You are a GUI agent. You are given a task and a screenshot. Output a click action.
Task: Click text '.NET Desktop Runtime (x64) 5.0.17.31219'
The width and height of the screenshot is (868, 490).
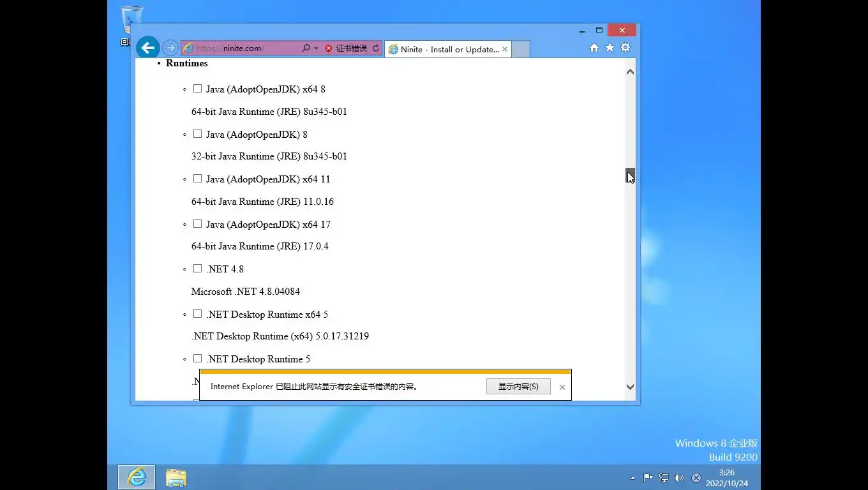tap(280, 336)
